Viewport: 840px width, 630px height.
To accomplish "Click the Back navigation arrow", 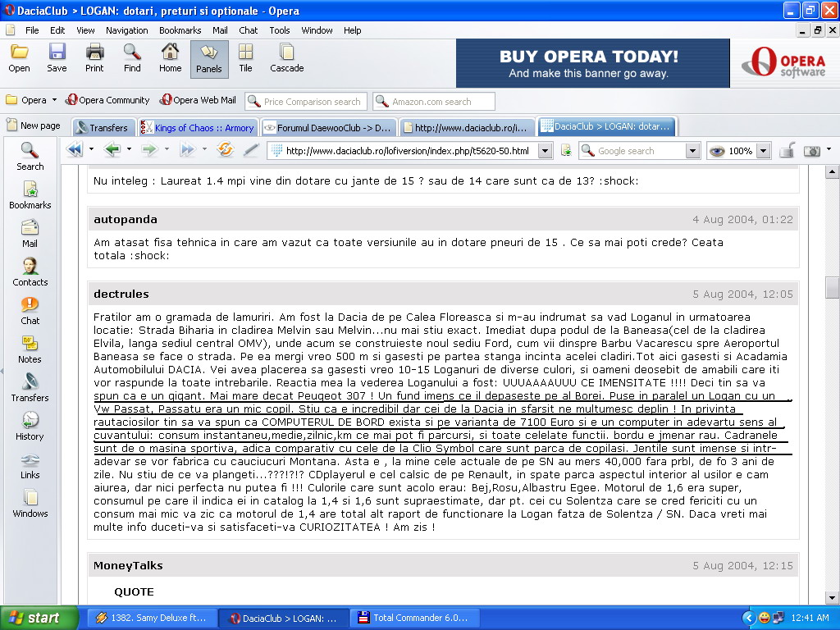I will coord(112,150).
